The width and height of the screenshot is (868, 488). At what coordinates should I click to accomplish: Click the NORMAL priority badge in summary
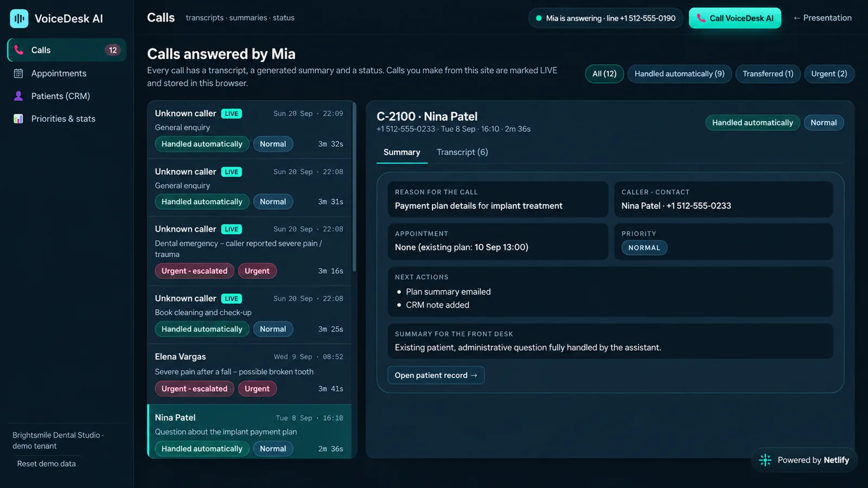pos(644,248)
